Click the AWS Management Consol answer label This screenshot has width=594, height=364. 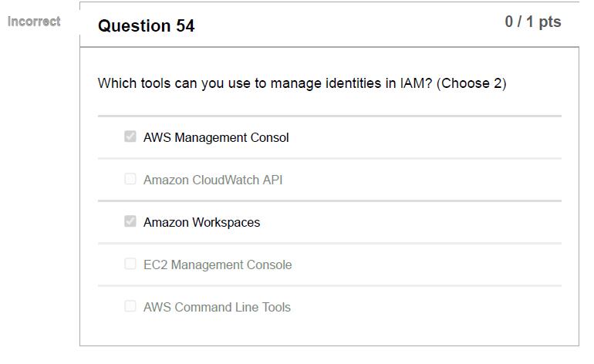(x=216, y=138)
